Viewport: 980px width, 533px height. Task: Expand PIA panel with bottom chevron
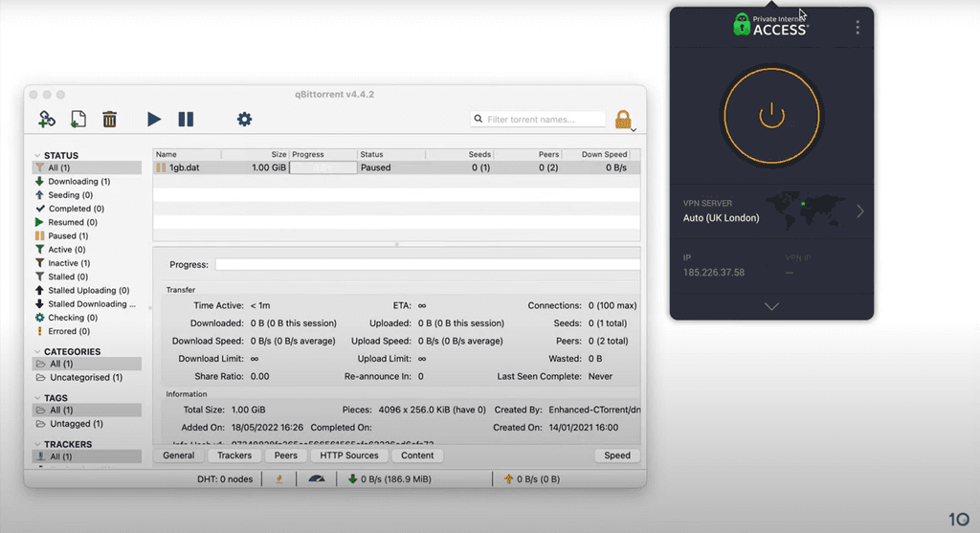click(x=772, y=307)
